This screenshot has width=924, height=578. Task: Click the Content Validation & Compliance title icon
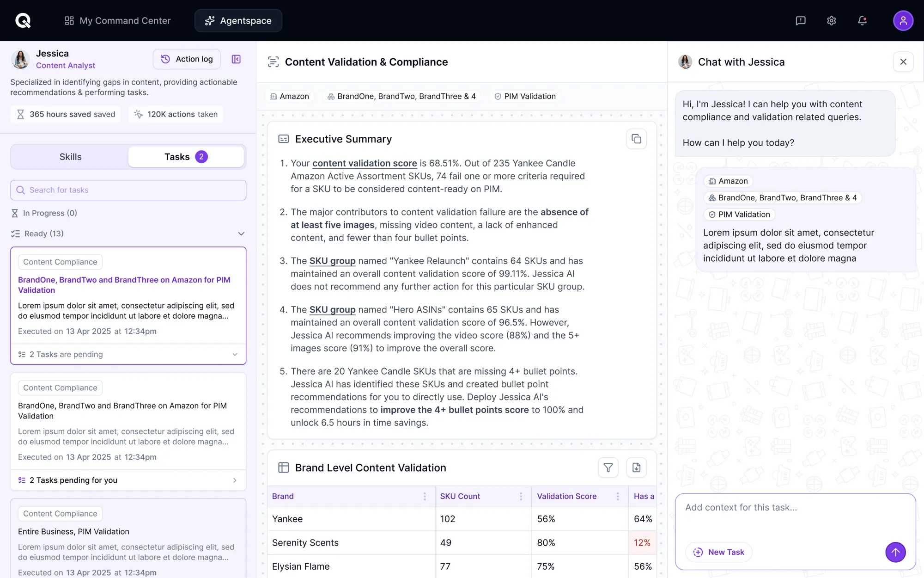pyautogui.click(x=273, y=62)
